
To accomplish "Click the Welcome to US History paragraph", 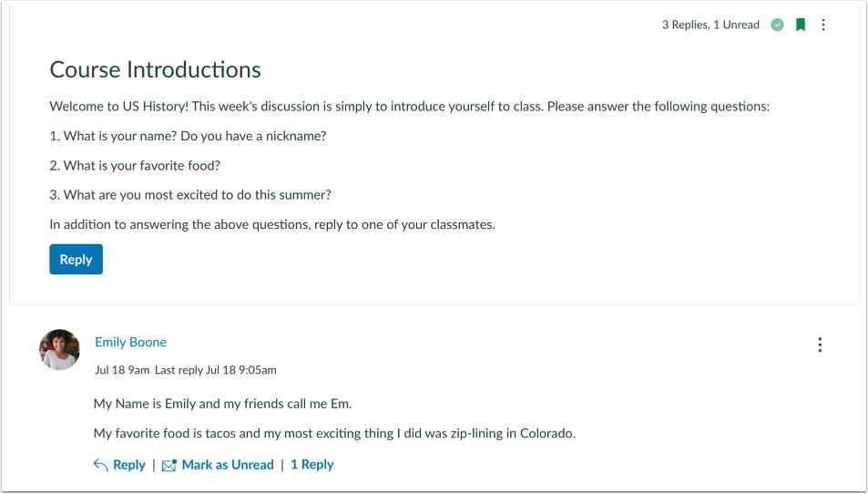I will click(410, 107).
